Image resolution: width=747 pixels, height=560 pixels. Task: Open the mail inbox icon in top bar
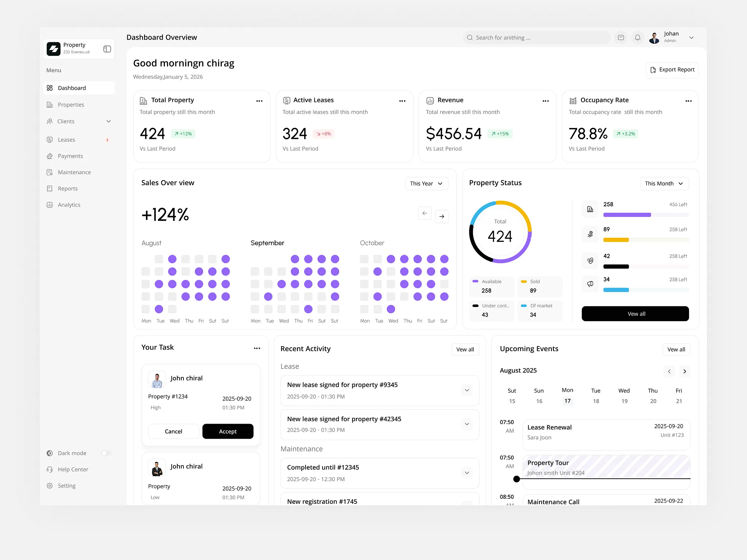click(621, 37)
